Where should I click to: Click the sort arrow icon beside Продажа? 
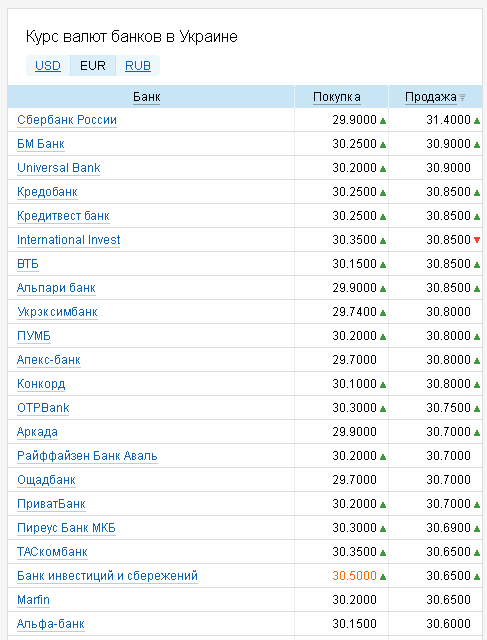click(462, 98)
